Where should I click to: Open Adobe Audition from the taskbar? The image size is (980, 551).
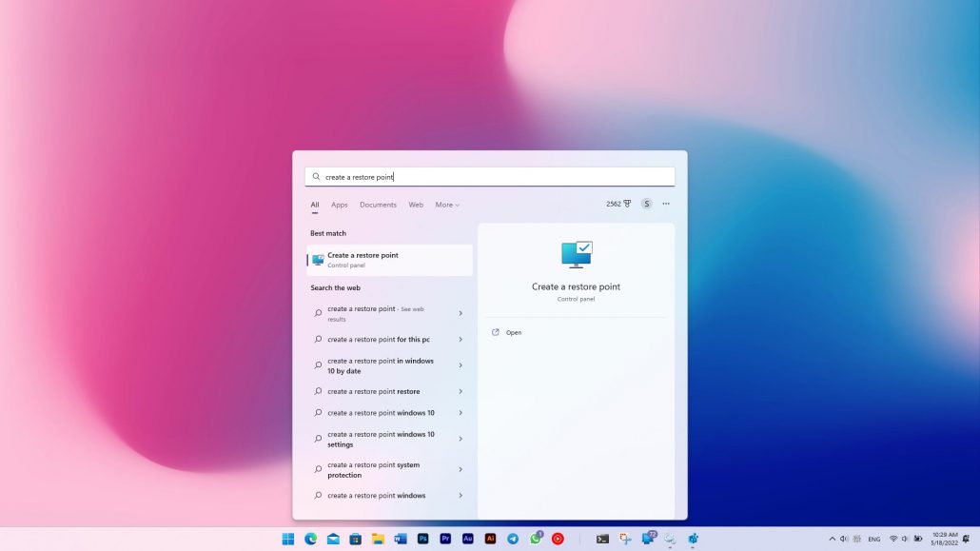click(468, 539)
